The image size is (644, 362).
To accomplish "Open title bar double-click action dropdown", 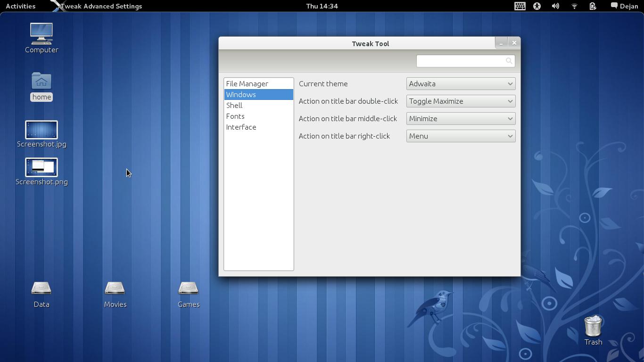I will (461, 101).
